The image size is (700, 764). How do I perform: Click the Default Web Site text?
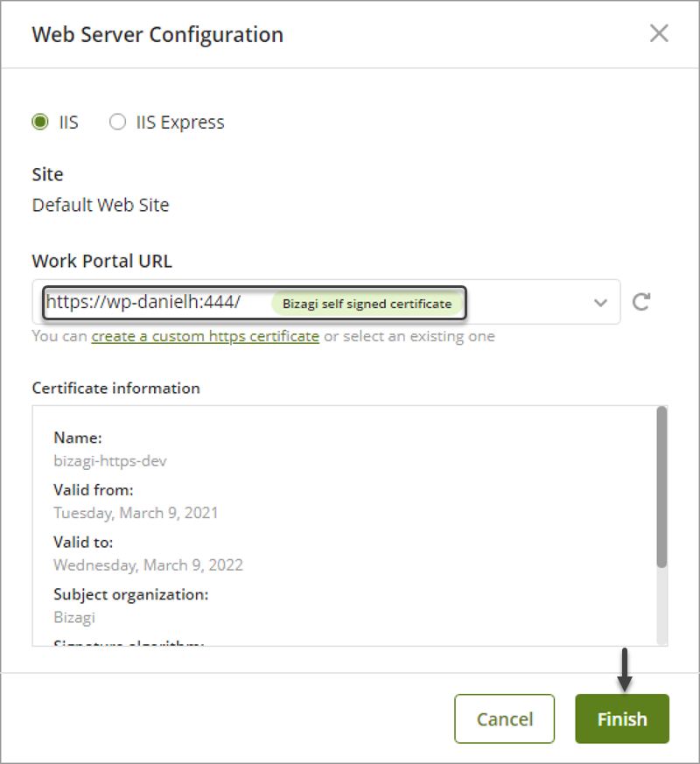101,205
